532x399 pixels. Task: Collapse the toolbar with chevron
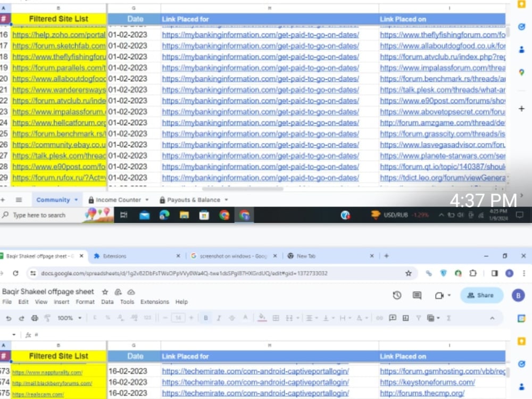492,318
